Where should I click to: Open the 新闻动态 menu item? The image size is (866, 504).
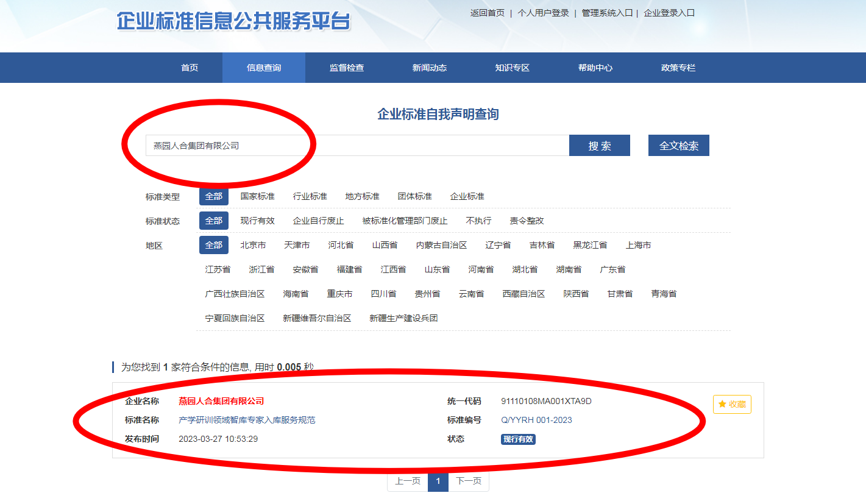click(430, 68)
